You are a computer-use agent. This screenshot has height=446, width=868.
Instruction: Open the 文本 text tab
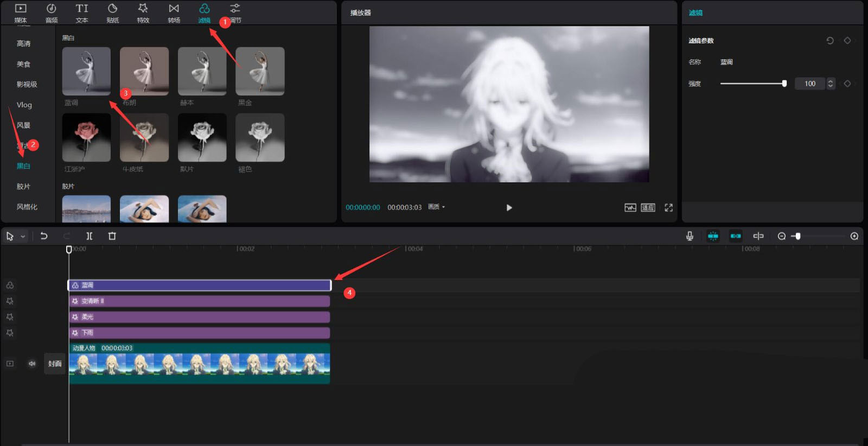pos(82,13)
